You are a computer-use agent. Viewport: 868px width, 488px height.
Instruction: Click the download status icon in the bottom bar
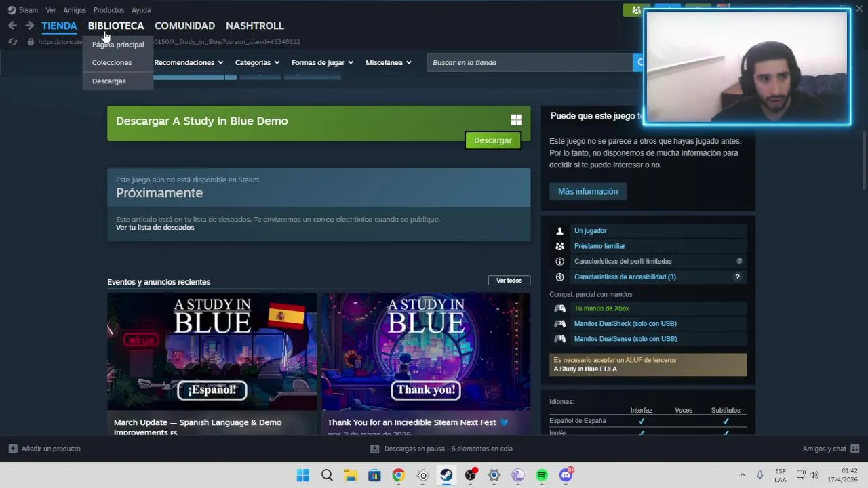pos(374,449)
